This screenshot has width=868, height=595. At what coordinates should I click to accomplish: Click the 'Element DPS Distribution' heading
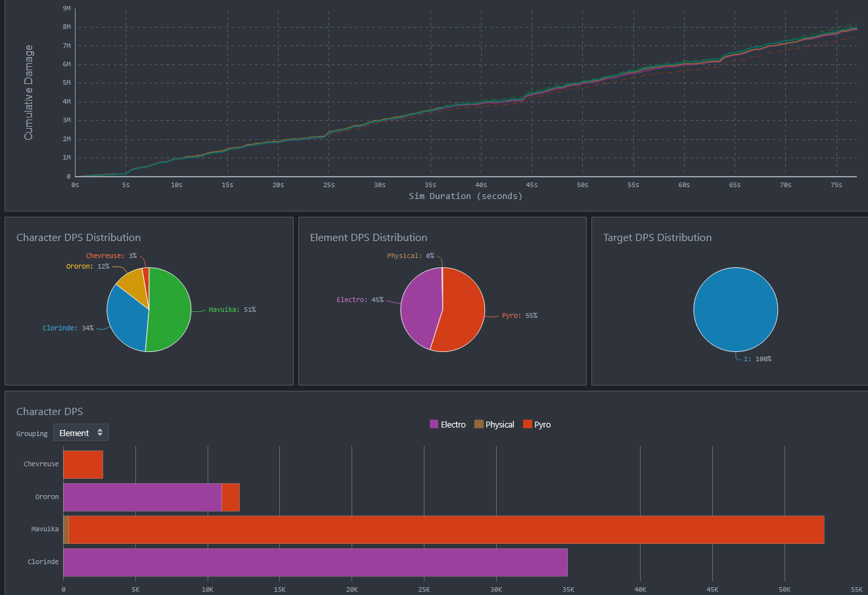click(x=369, y=238)
